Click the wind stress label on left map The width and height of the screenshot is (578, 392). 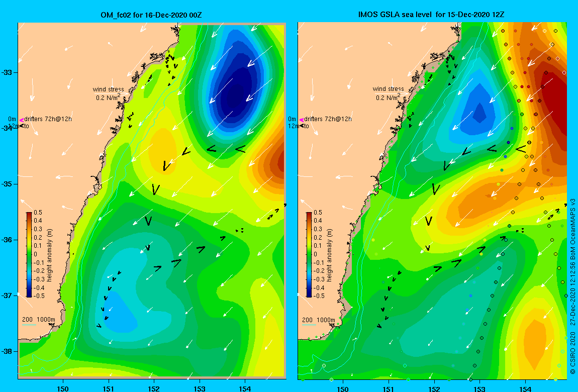[x=108, y=89]
